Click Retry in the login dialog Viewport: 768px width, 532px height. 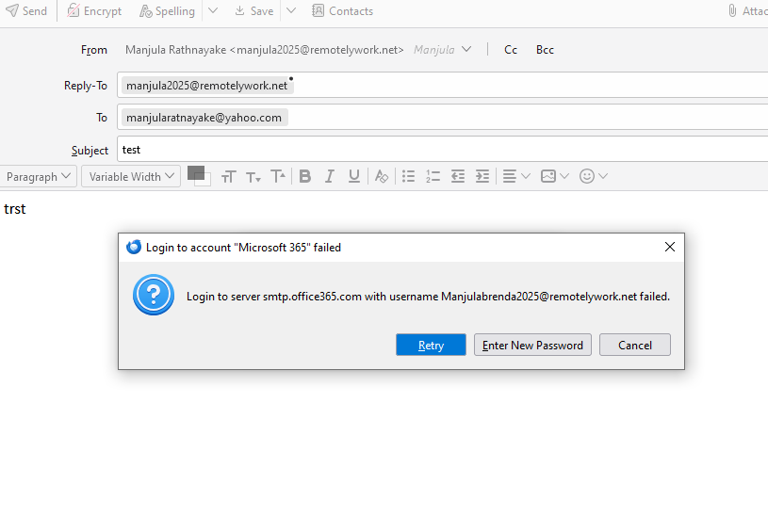431,345
